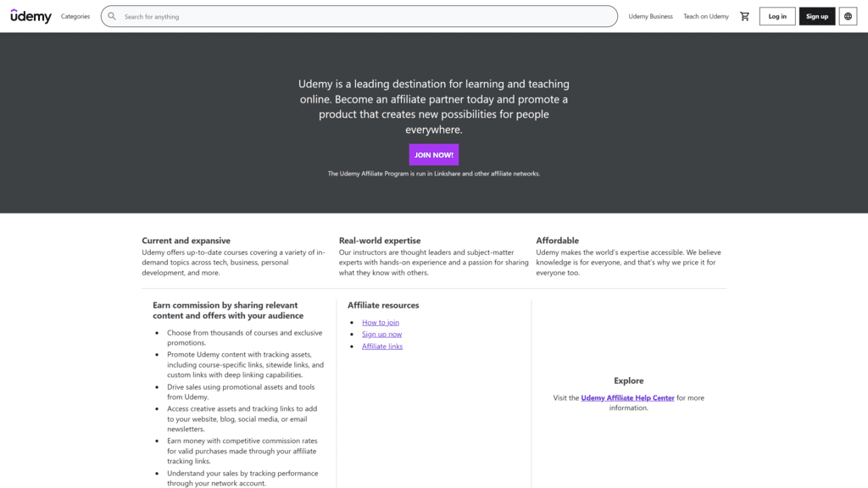Click the 'Udemy is a leading destination' paragraph
The height and width of the screenshot is (488, 868).
pyautogui.click(x=434, y=107)
